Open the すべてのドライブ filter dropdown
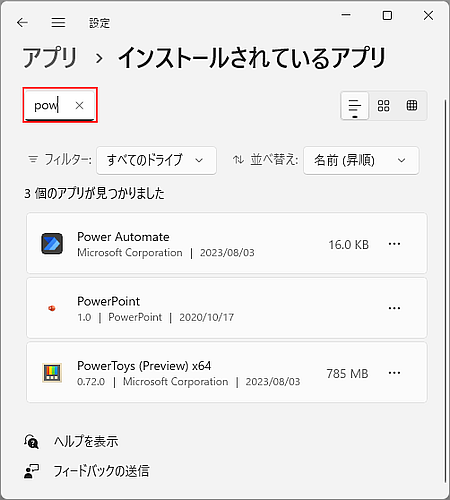Viewport: 450px width, 500px height. point(156,160)
